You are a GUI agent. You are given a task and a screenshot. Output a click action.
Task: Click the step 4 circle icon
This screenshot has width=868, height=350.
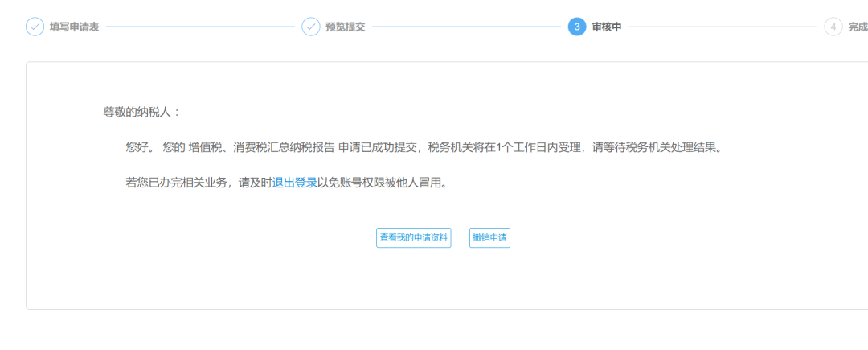tap(833, 27)
